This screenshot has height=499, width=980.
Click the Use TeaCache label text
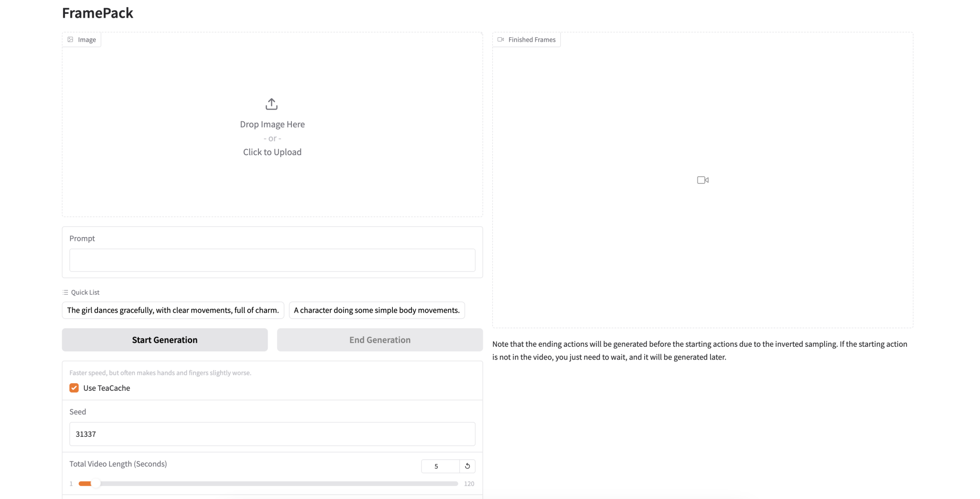pos(107,388)
